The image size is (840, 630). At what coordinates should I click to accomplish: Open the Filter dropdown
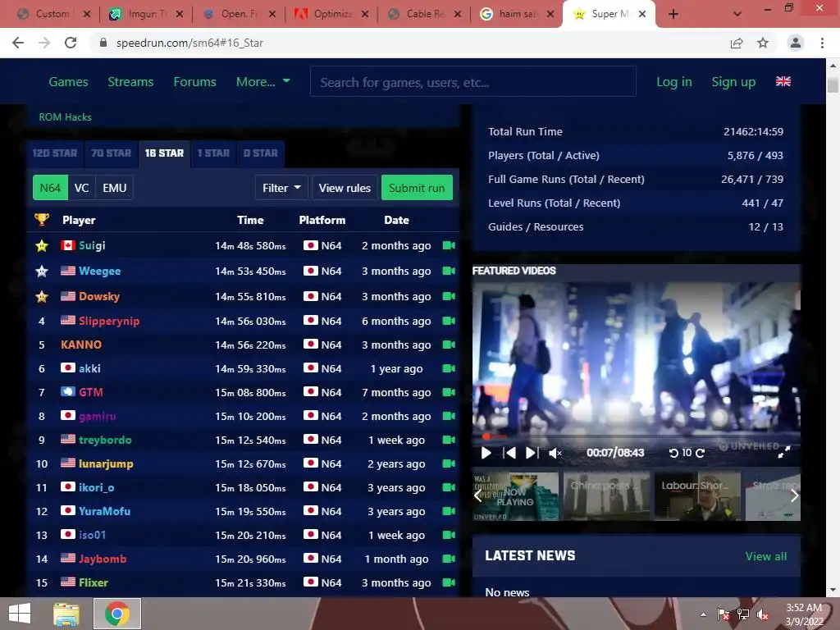(x=281, y=188)
